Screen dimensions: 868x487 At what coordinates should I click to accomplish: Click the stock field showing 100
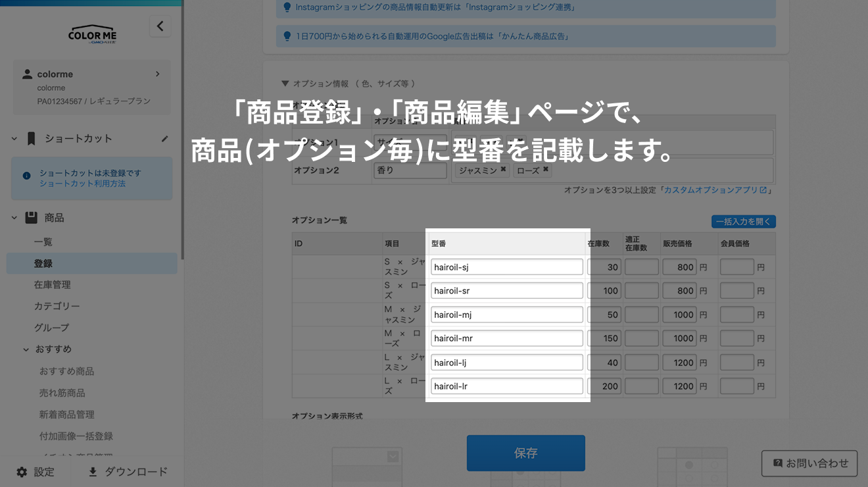pyautogui.click(x=604, y=291)
